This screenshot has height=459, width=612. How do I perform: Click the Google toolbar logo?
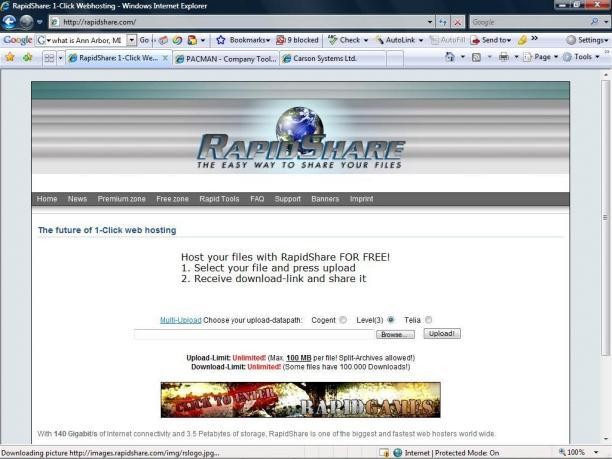[18, 40]
